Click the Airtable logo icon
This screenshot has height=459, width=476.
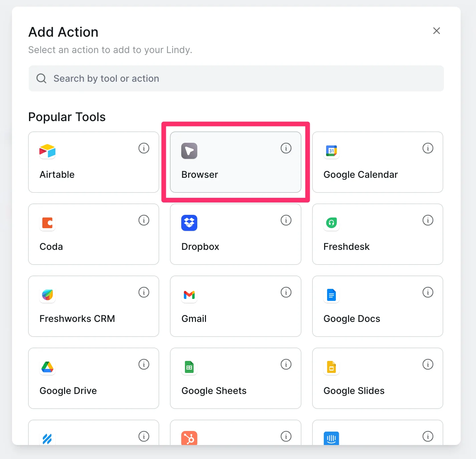pos(47,151)
